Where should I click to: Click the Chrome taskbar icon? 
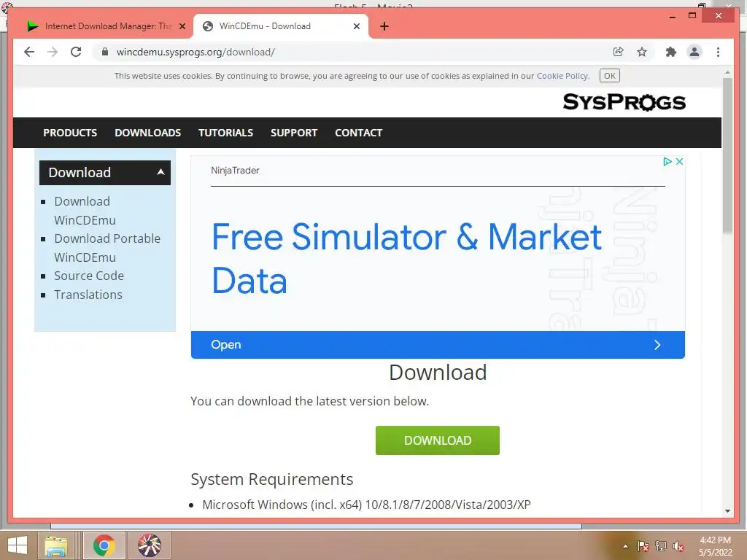coord(104,545)
